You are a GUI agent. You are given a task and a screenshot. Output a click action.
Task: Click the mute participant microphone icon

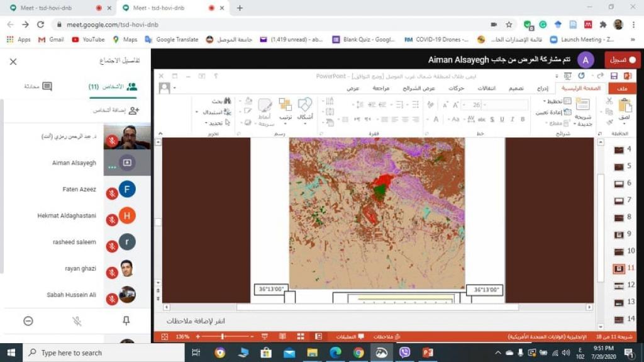(77, 321)
